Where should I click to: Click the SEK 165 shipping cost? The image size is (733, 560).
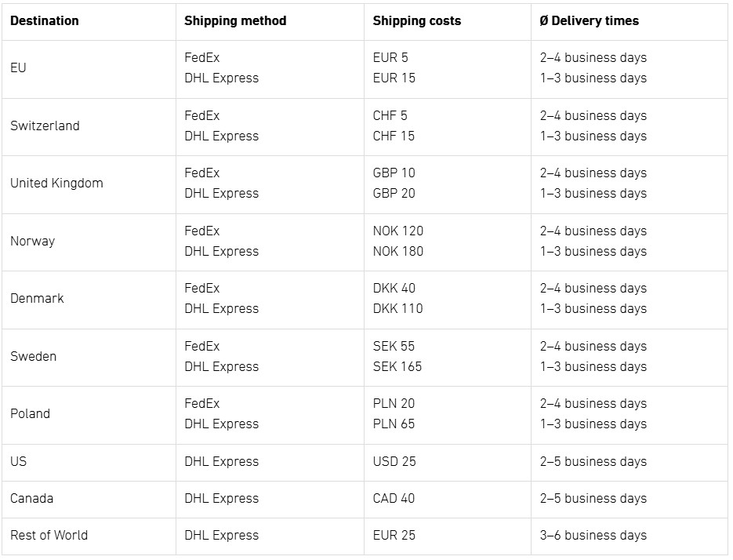click(x=397, y=366)
